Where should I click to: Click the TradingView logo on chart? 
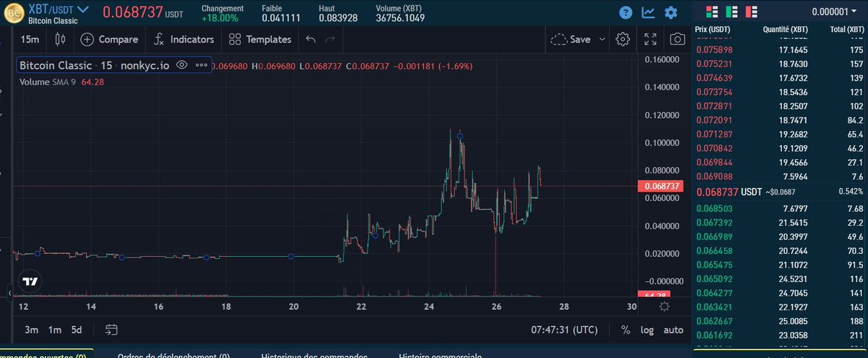pyautogui.click(x=30, y=281)
